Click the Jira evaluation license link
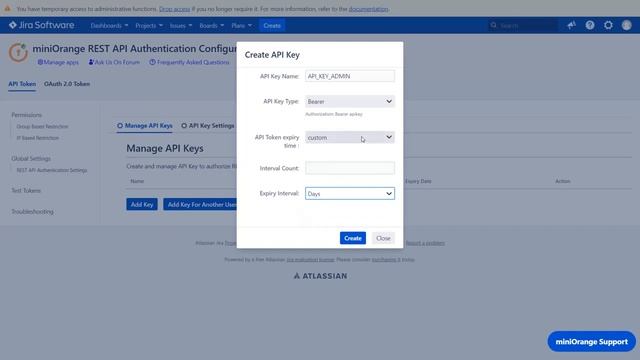The image size is (640, 360). (x=310, y=260)
